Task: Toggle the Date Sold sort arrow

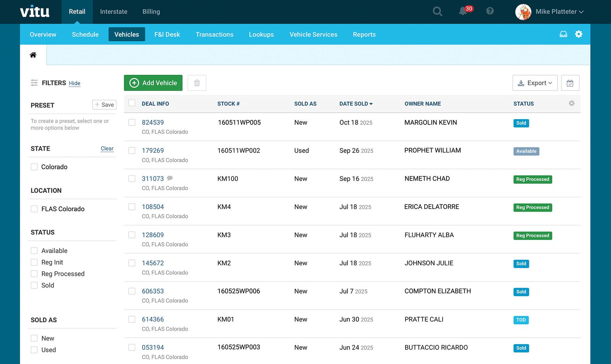Action: coord(371,104)
